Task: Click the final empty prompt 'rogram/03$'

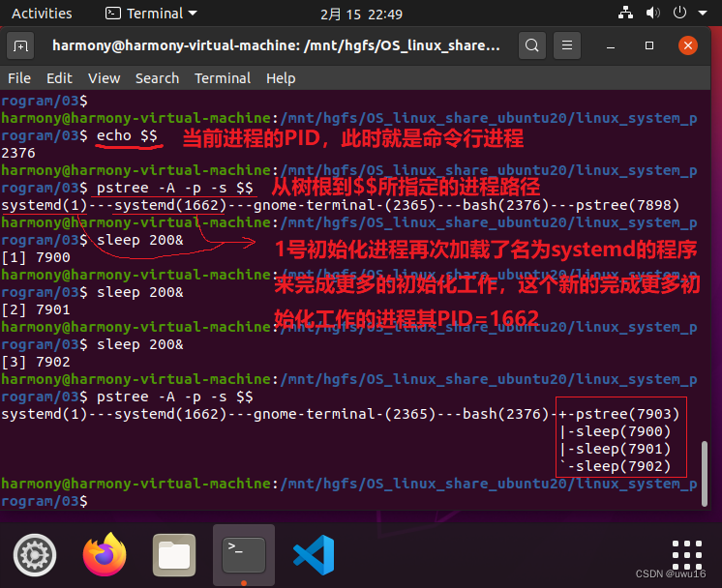Action: (x=45, y=501)
